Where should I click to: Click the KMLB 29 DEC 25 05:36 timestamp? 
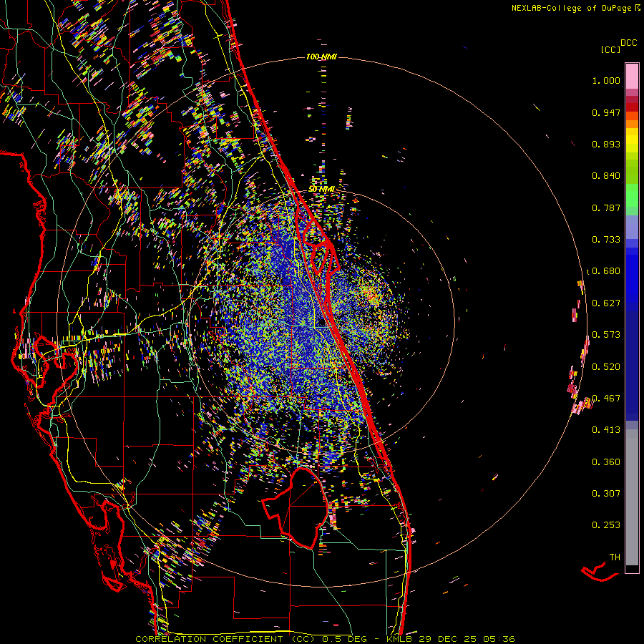click(451, 639)
